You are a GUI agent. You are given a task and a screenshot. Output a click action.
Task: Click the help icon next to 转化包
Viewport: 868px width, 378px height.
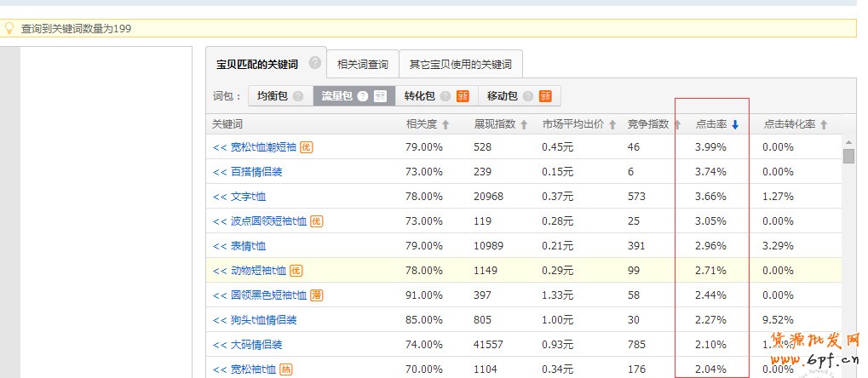point(445,96)
